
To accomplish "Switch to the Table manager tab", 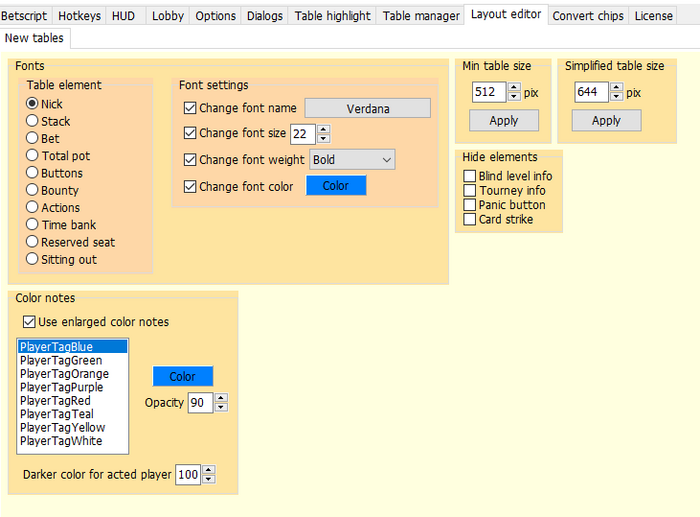I will pyautogui.click(x=420, y=16).
